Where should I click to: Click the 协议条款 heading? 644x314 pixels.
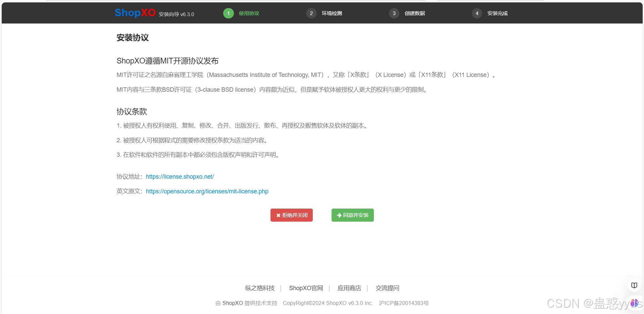[132, 111]
